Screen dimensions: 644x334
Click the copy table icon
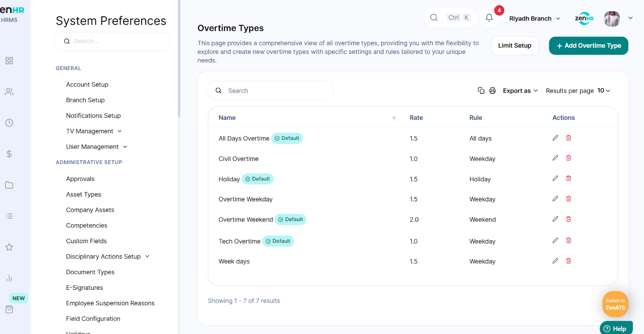[x=481, y=90]
